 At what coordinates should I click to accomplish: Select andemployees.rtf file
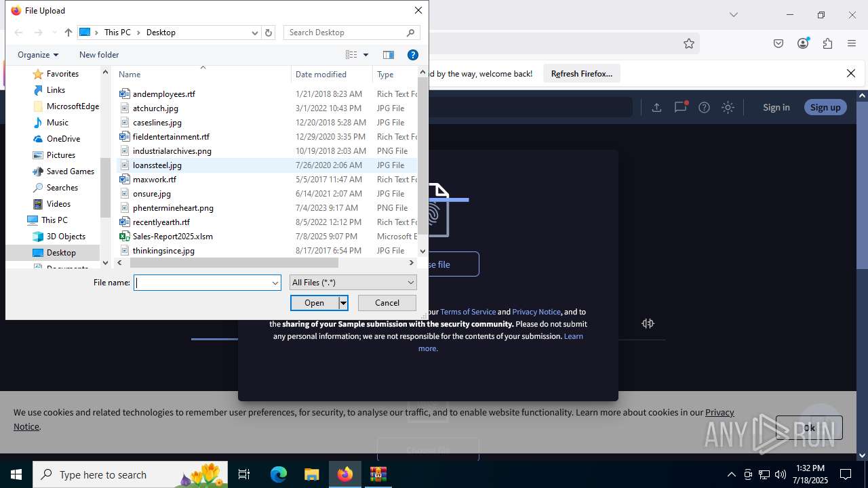164,94
